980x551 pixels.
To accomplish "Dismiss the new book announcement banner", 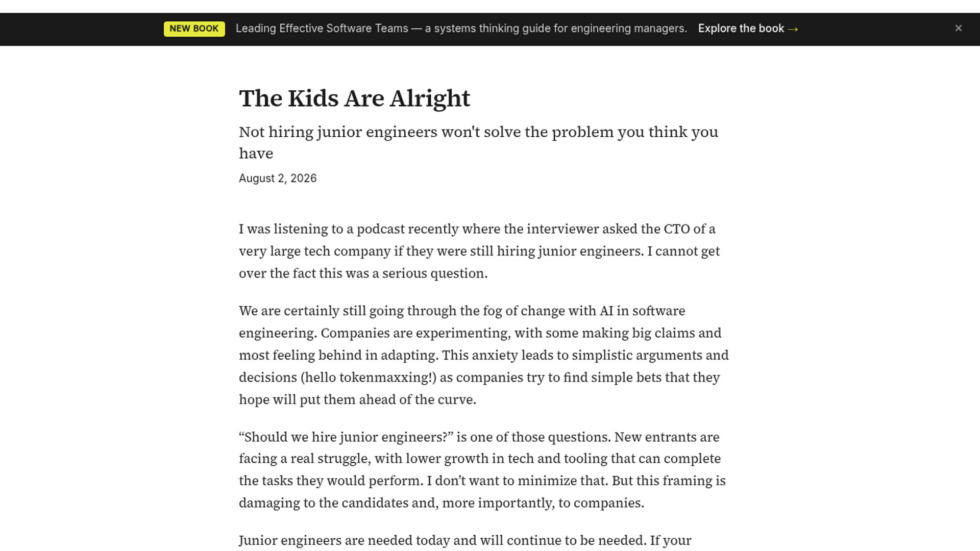I will pyautogui.click(x=958, y=29).
